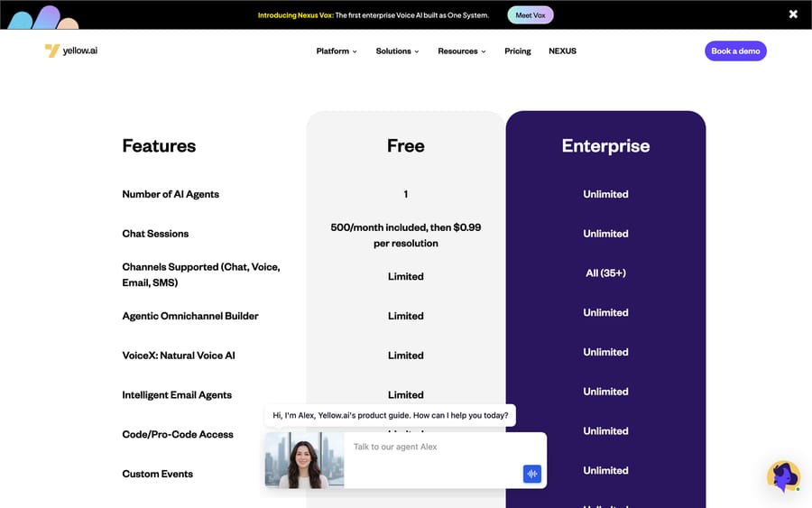Click Free Limited for Agentic Omnichannel Builder

click(405, 316)
